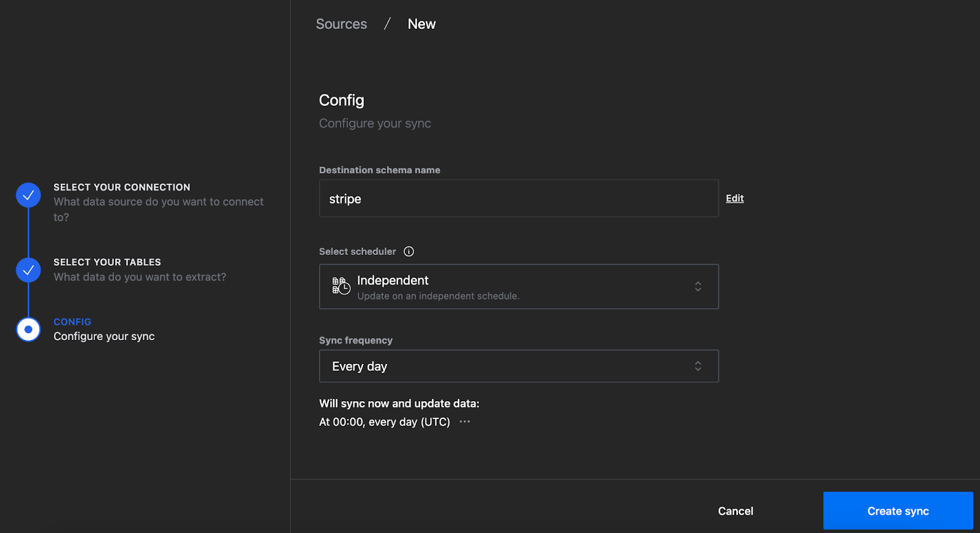Image resolution: width=980 pixels, height=533 pixels.
Task: Click the 'At 00:00, every day (UTC)' text
Action: click(x=385, y=422)
